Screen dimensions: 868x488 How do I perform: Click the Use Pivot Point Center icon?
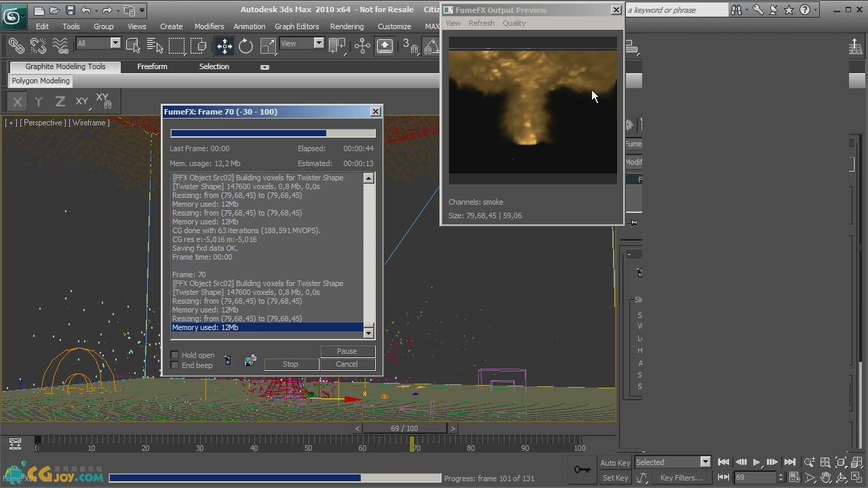point(337,45)
